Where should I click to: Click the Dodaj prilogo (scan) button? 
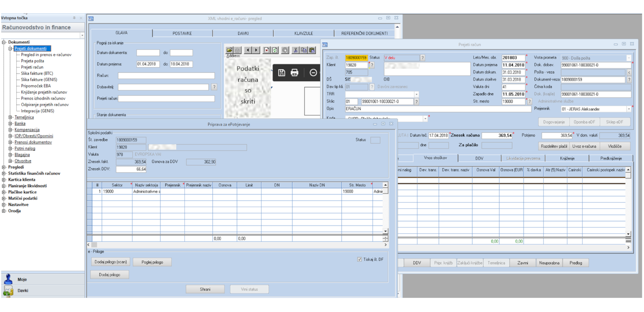[110, 262]
